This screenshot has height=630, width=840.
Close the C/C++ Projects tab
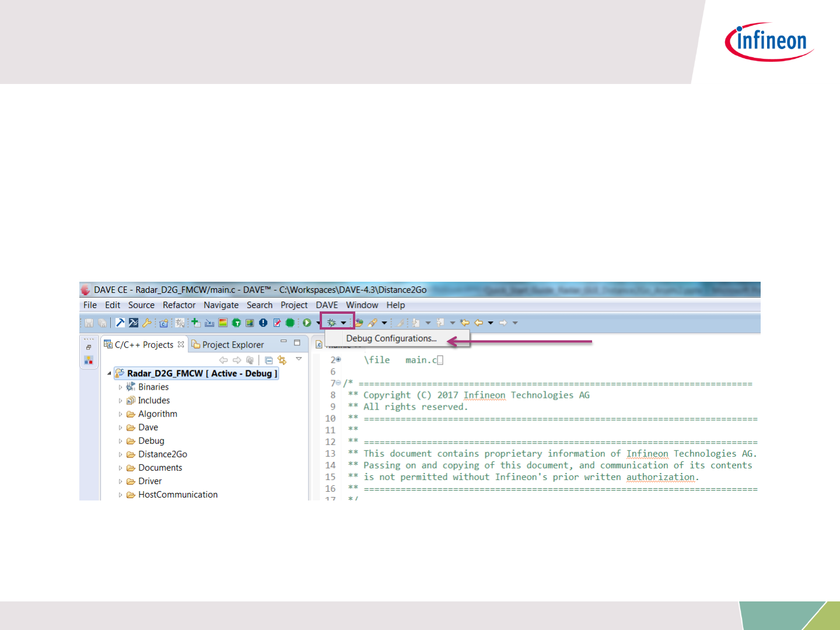181,344
